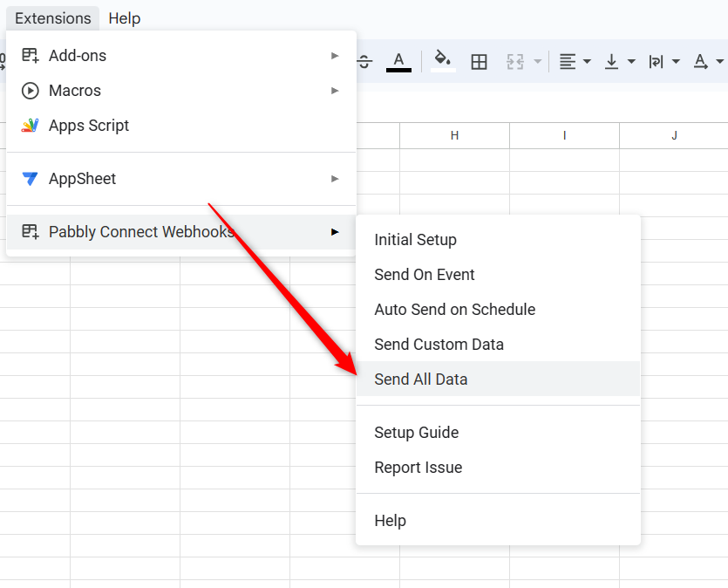This screenshot has width=728, height=588.
Task: Click the merge cells icon
Action: click(x=515, y=61)
